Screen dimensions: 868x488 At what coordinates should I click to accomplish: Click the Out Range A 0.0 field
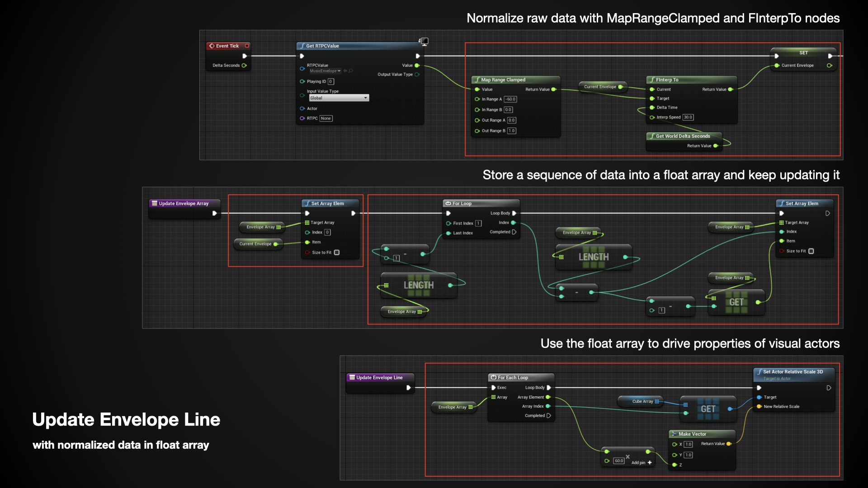pyautogui.click(x=512, y=120)
